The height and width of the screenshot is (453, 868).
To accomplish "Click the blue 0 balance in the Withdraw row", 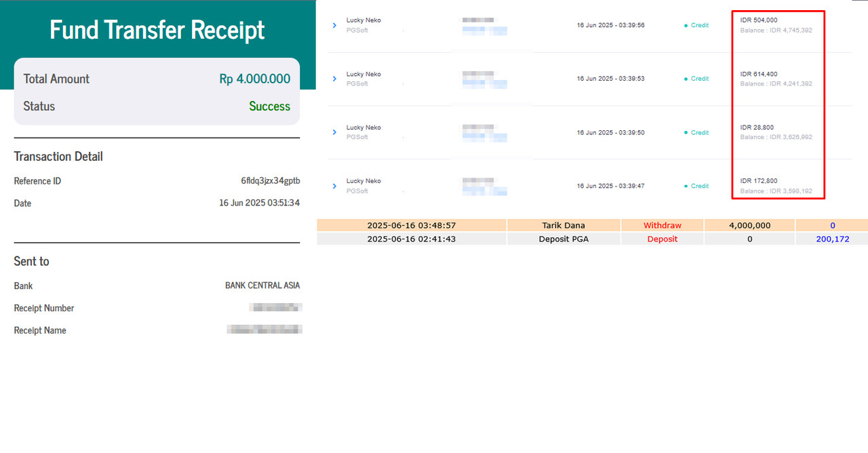I will point(832,225).
